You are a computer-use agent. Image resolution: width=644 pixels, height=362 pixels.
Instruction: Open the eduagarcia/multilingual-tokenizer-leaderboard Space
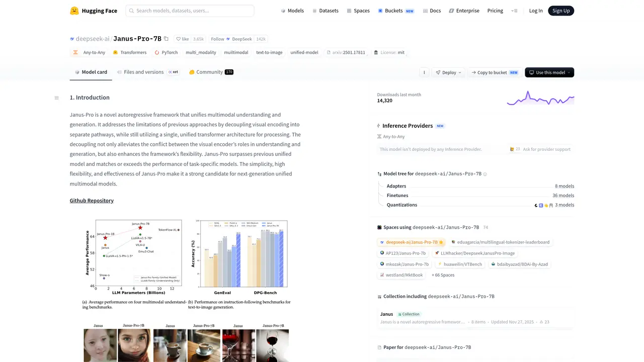tap(500, 242)
